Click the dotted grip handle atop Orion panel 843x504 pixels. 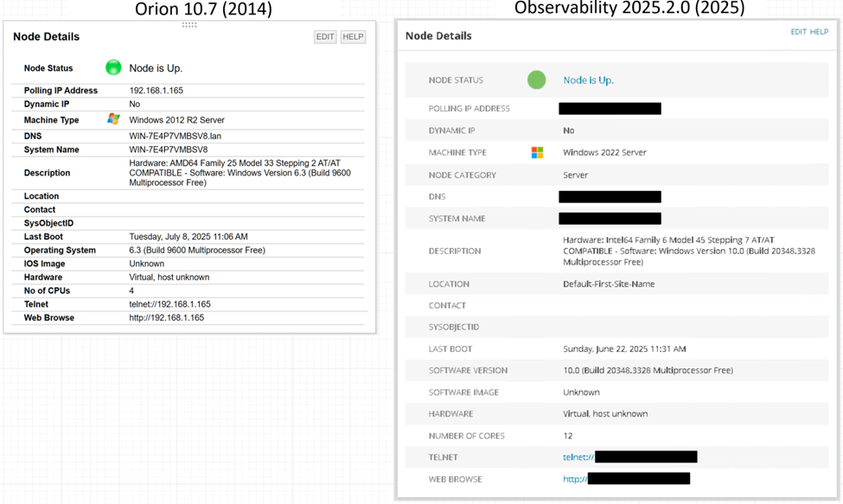[x=189, y=25]
